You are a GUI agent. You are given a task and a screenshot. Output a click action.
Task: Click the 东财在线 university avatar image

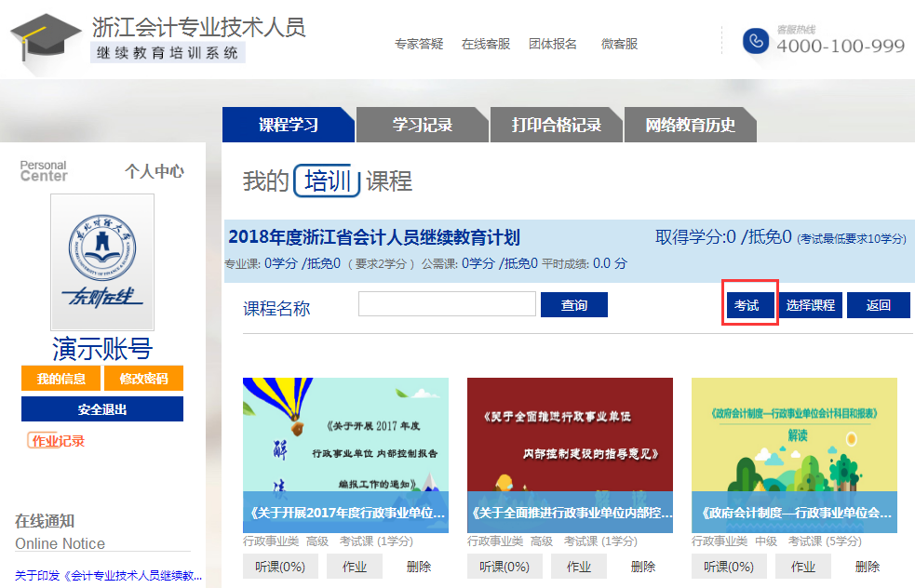click(x=102, y=262)
